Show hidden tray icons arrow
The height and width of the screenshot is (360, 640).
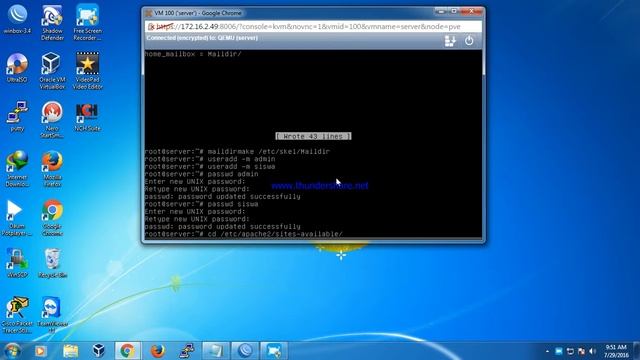(547, 351)
